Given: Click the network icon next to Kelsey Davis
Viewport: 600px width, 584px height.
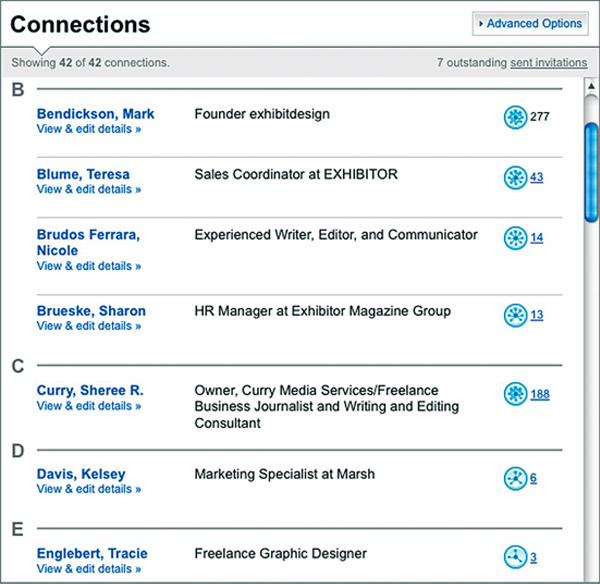Looking at the screenshot, I should (515, 478).
